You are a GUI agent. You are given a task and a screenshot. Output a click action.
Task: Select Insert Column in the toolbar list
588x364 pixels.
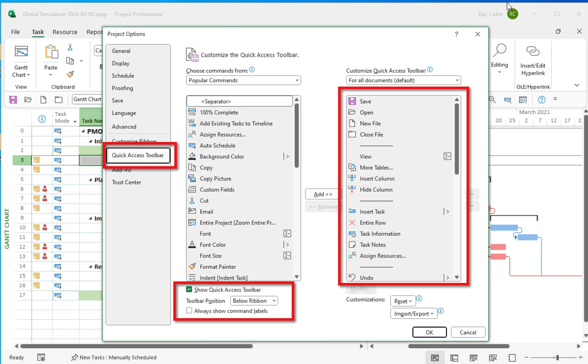400,179
